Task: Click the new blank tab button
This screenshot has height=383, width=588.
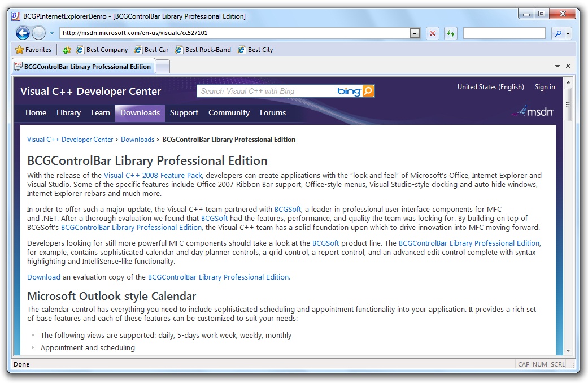Action: [x=163, y=66]
